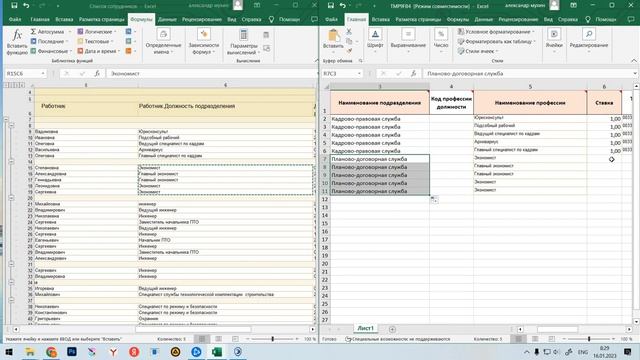Save the right workbook via Quick Access
This screenshot has height=360, width=640.
(x=331, y=6)
